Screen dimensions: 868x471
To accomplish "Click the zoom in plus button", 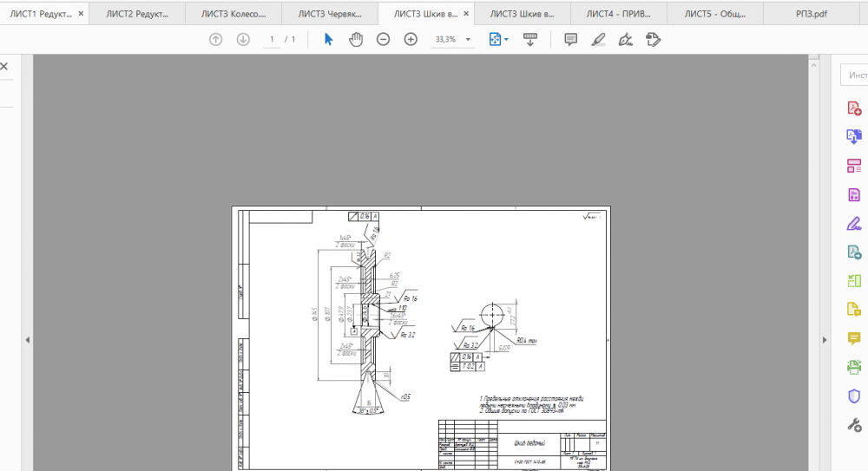I will click(x=411, y=40).
